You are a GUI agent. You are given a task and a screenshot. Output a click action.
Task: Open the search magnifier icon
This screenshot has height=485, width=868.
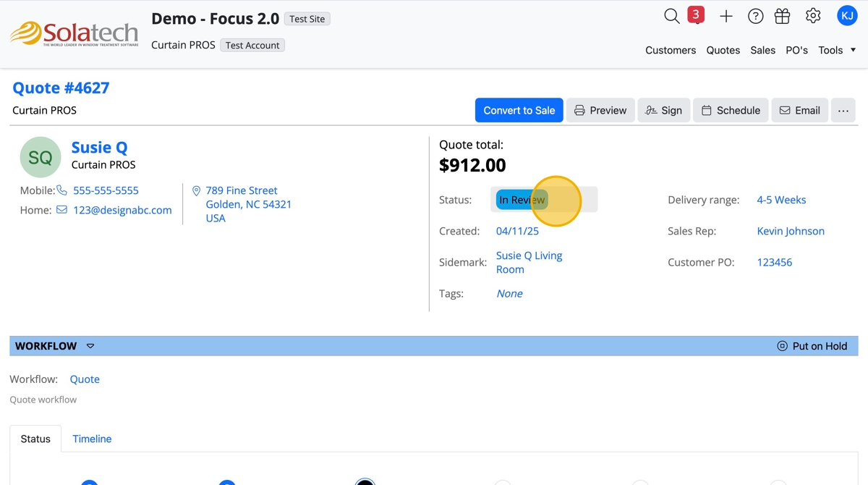tap(671, 16)
